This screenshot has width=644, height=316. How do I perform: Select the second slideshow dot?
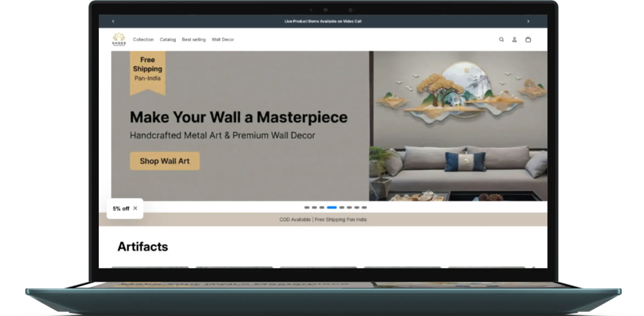314,207
